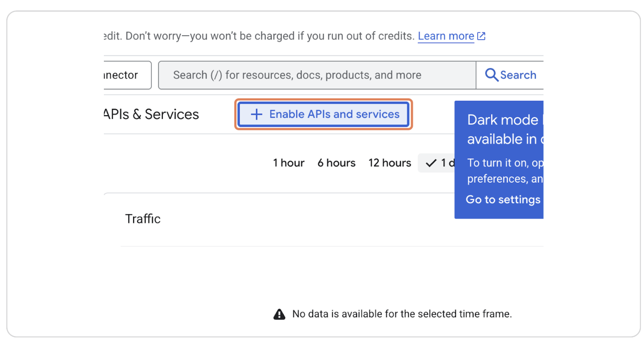Click into the resources search field
The width and height of the screenshot is (644, 341).
tap(315, 75)
